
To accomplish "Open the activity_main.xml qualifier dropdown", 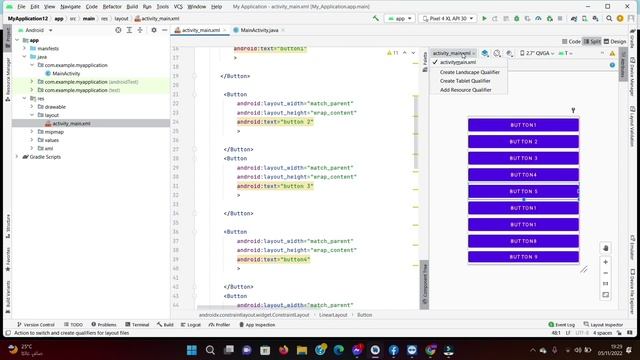I will coord(453,53).
